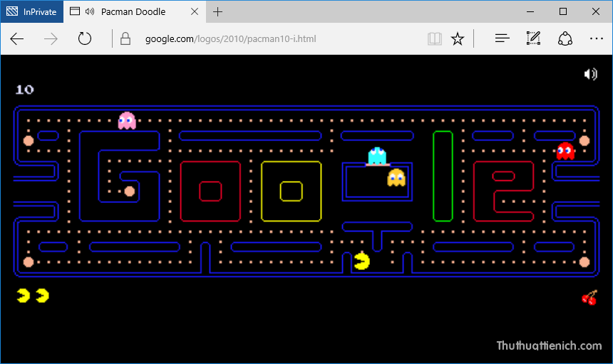The height and width of the screenshot is (364, 613).
Task: Click the yellow letter o block
Action: [292, 192]
